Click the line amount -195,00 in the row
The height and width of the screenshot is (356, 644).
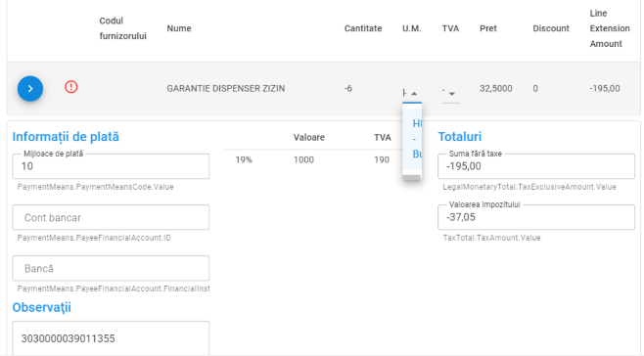point(605,88)
